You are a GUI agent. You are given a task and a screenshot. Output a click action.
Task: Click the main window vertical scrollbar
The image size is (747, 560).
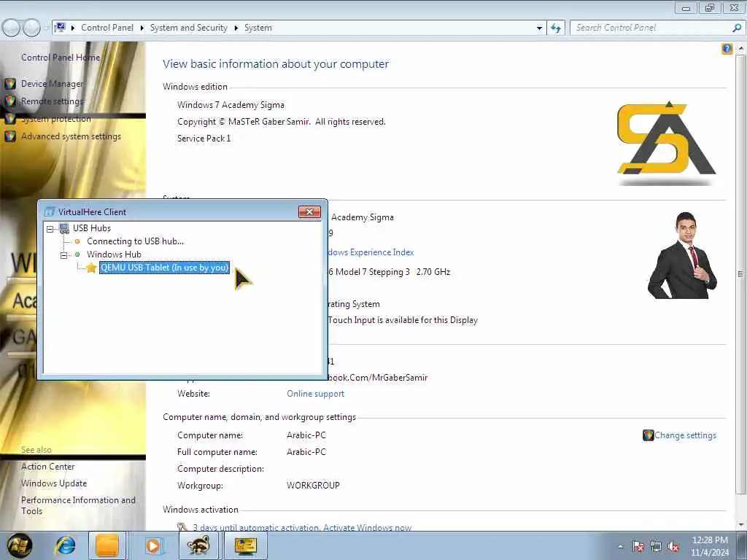[x=741, y=274]
